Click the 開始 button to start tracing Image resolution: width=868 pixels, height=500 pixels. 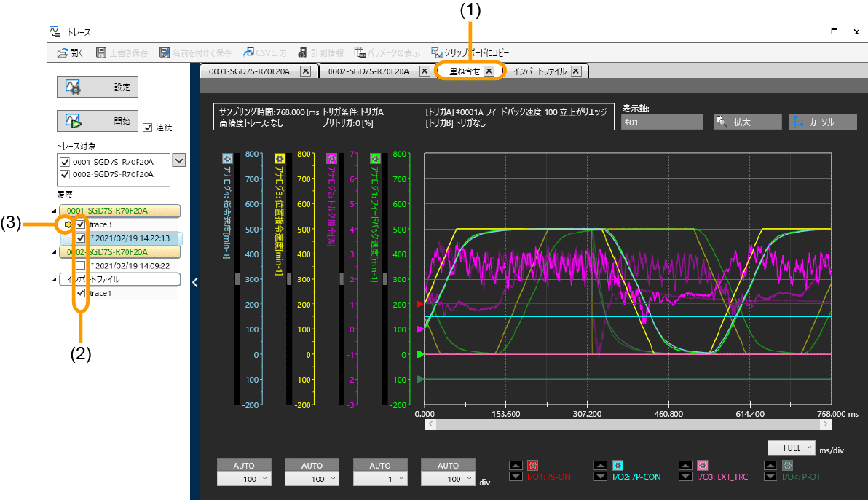pos(98,121)
